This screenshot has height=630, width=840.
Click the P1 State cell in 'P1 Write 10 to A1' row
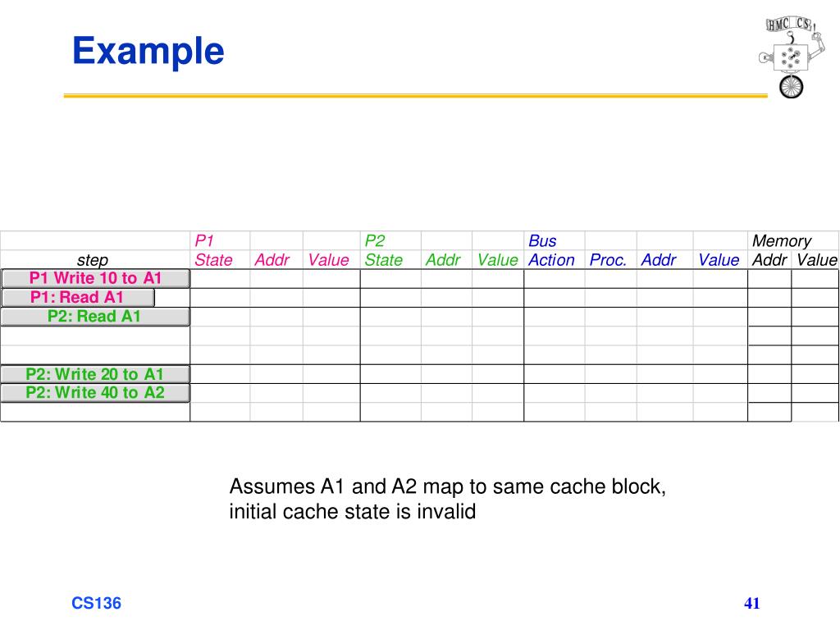click(220, 279)
